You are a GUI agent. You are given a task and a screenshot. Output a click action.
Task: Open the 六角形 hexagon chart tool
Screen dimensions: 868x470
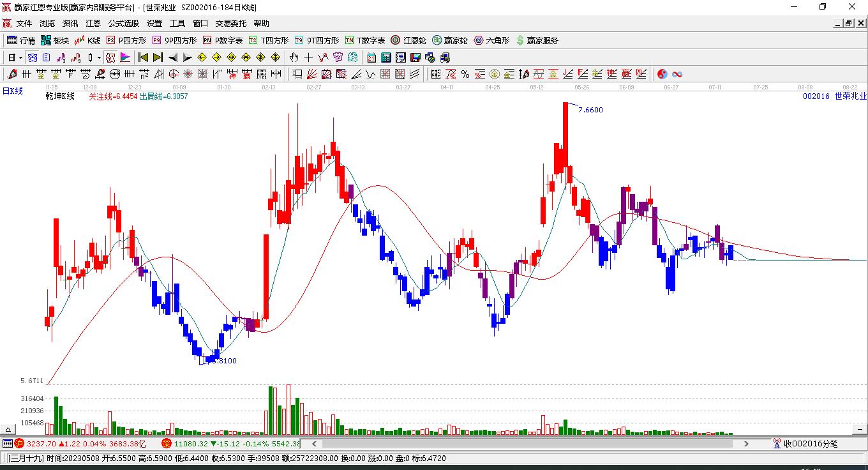point(491,40)
